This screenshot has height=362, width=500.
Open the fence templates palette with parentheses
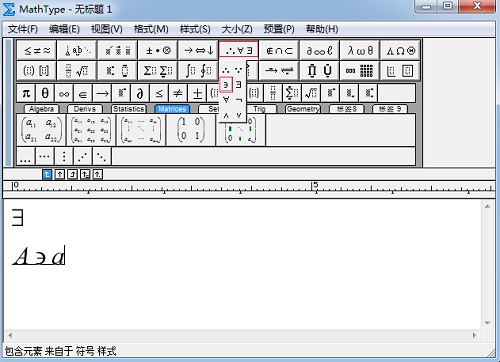[37, 71]
